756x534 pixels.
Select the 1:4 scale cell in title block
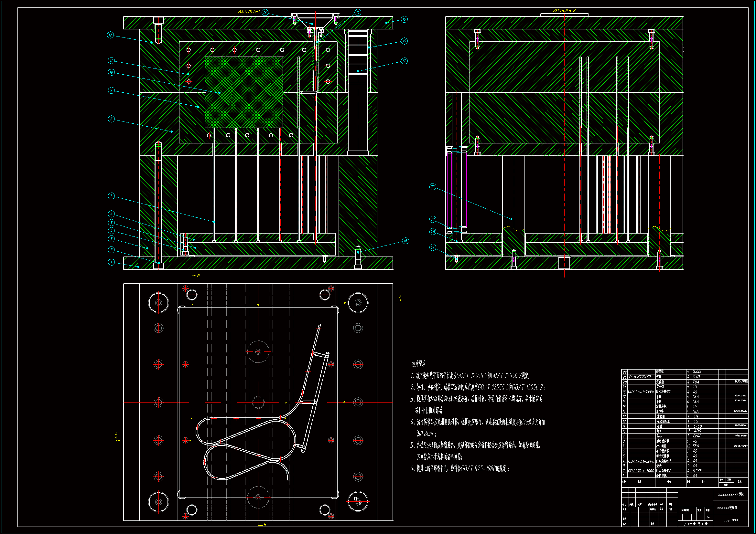pyautogui.click(x=707, y=517)
